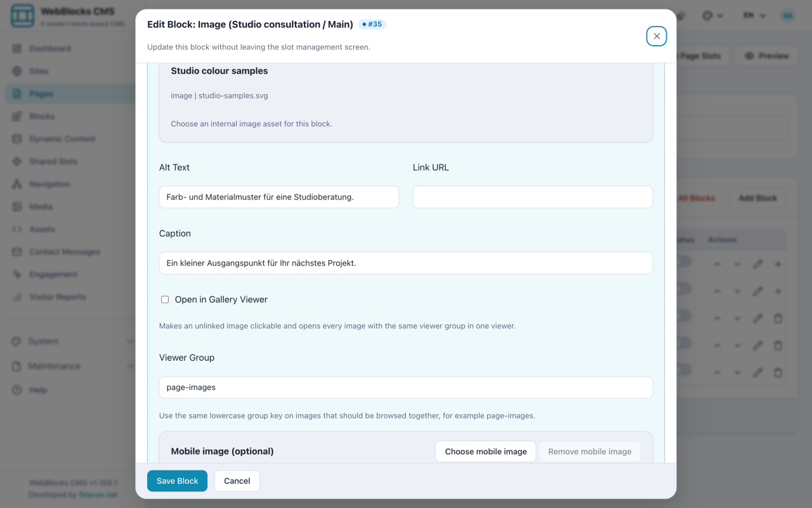This screenshot has height=508, width=812.
Task: Click the empty Link URL field
Action: pyautogui.click(x=533, y=197)
